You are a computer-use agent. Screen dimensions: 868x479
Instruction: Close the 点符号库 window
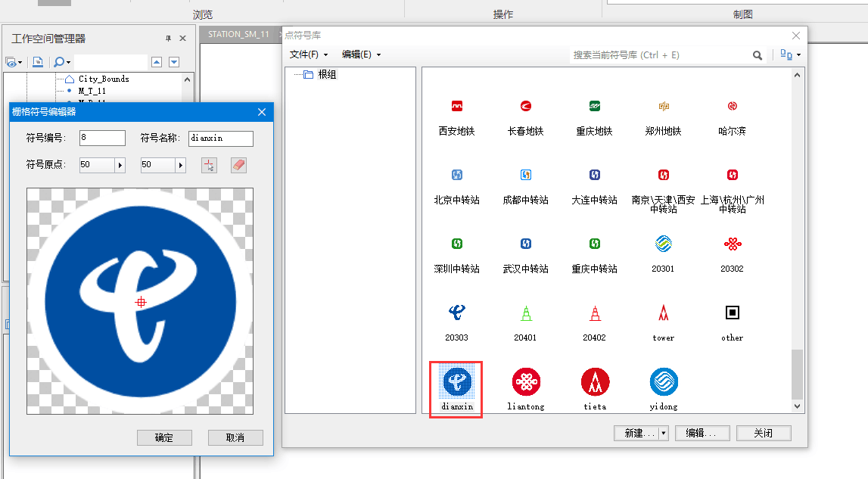click(x=796, y=36)
